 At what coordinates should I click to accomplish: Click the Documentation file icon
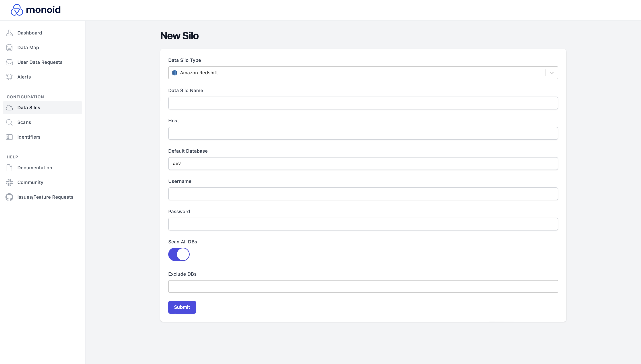click(9, 168)
